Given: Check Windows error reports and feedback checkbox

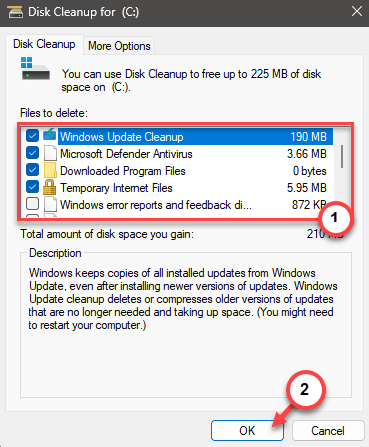Looking at the screenshot, I should [x=32, y=204].
